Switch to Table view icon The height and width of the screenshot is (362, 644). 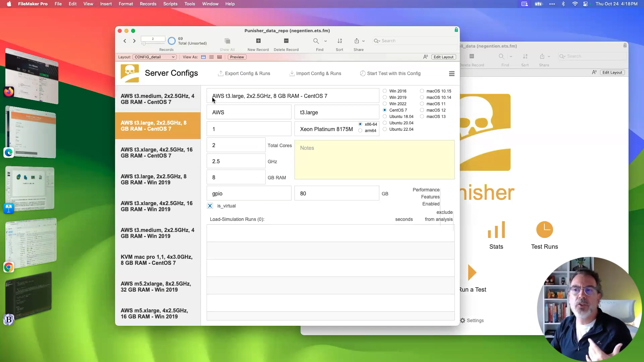pos(219,57)
